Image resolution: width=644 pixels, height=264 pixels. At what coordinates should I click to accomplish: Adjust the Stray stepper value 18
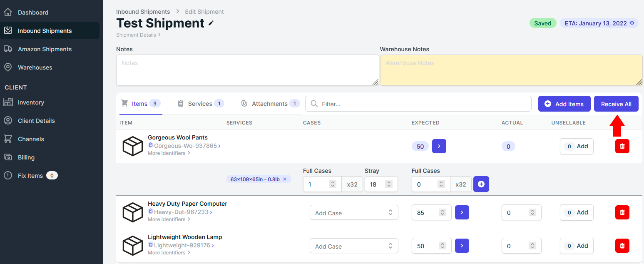pyautogui.click(x=389, y=184)
